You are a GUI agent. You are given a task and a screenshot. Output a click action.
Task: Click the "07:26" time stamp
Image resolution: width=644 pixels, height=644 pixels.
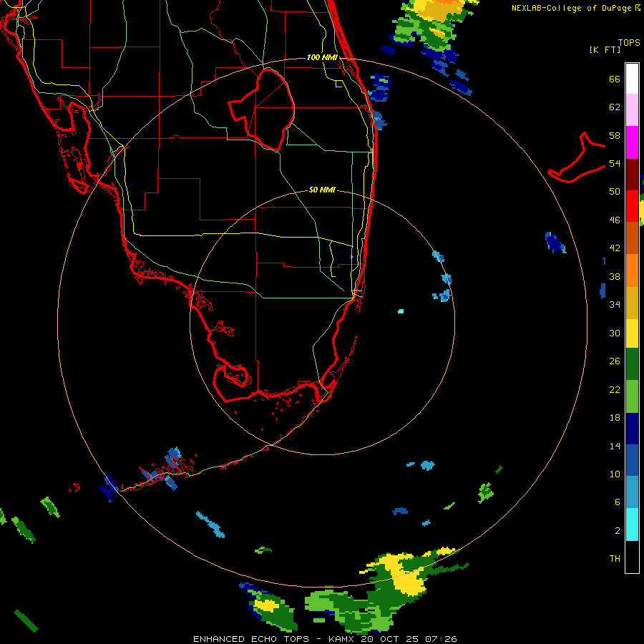441,639
